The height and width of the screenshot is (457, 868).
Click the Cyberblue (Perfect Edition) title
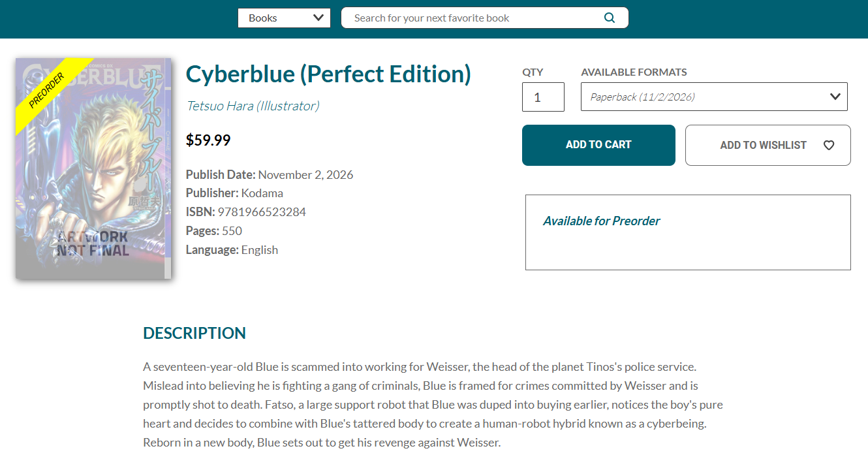click(x=328, y=74)
